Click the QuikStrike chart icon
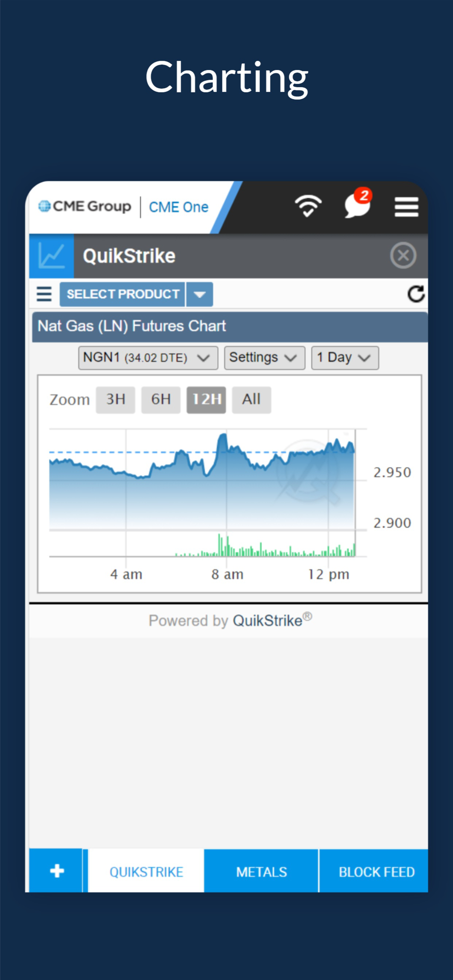Viewport: 453px width, 980px height. [x=51, y=256]
